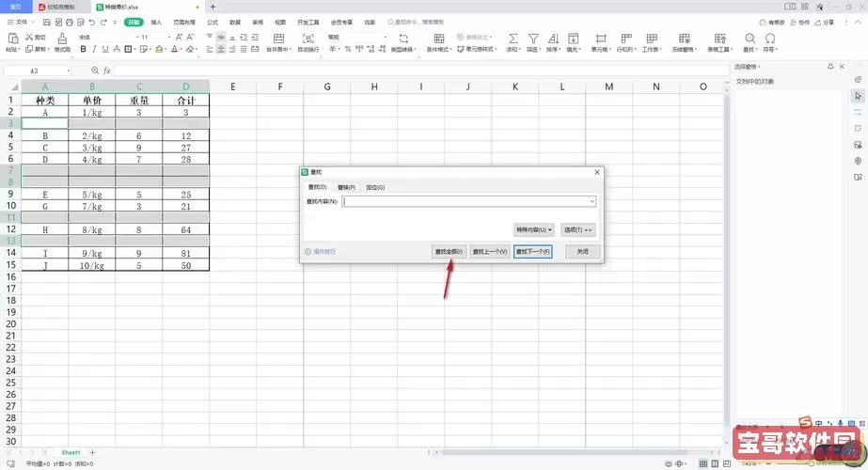
Task: Toggle Bold formatting
Action: pyautogui.click(x=83, y=49)
